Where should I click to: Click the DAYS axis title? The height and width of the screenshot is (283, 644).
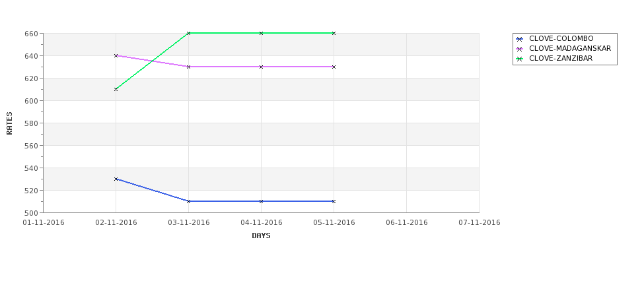[261, 236]
